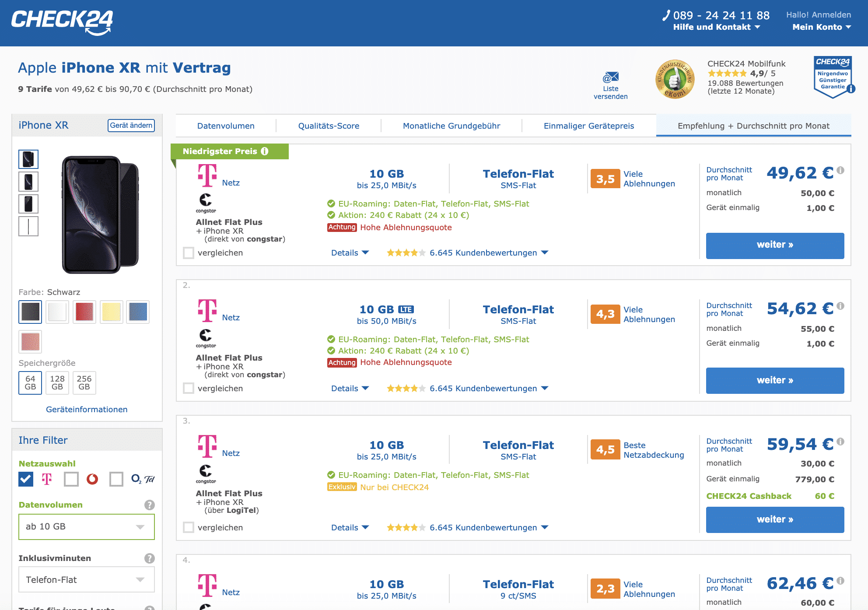Click the Nirgendwo Günstiger Garantie badge
The image size is (868, 610).
click(832, 76)
